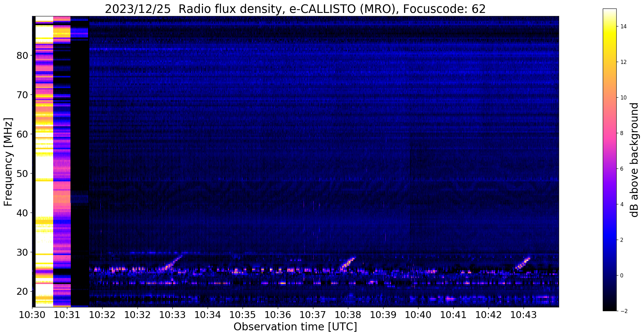Click the 10:43 time tick label
The image size is (644, 336).
pyautogui.click(x=524, y=315)
